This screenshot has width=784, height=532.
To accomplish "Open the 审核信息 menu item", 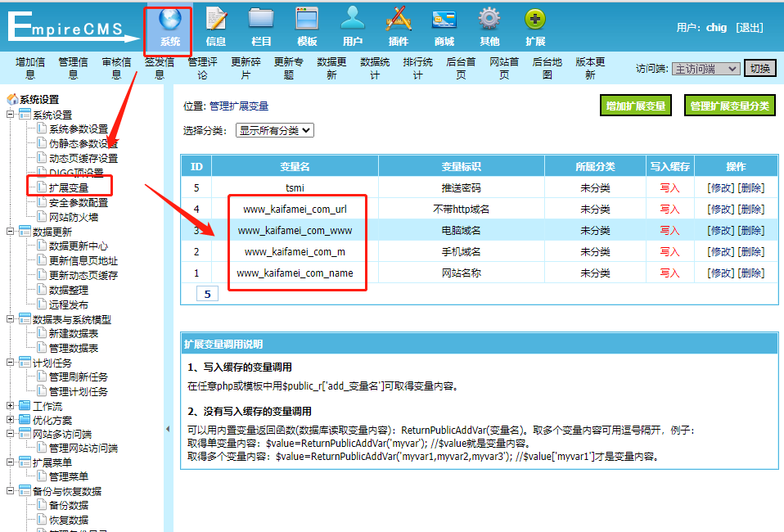I will [x=116, y=69].
